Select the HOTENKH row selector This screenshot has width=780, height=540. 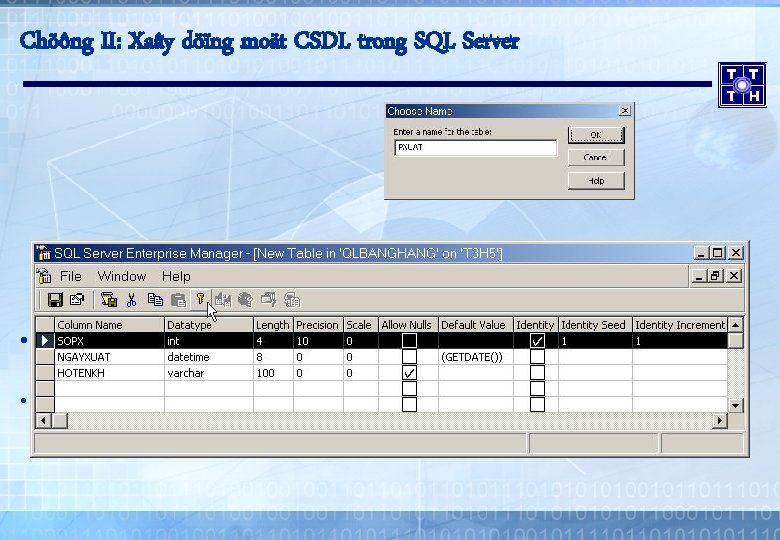click(45, 372)
